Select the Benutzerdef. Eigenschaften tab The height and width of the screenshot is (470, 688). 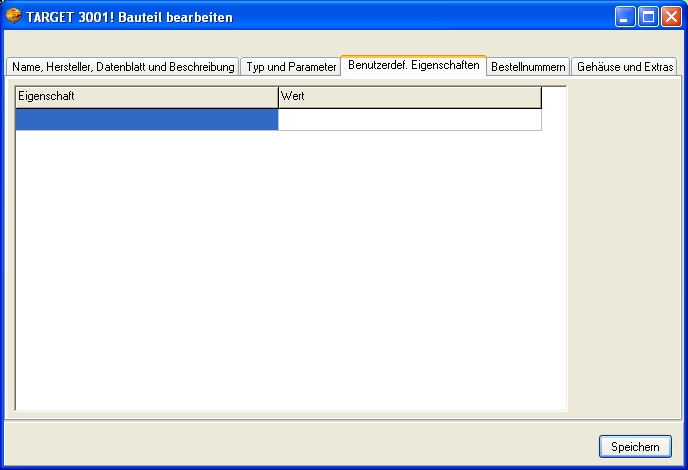[414, 65]
